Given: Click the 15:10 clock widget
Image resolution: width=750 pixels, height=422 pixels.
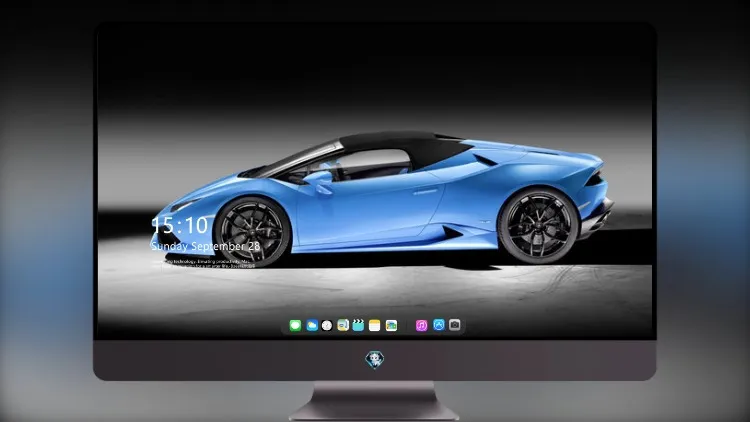Looking at the screenshot, I should [180, 225].
